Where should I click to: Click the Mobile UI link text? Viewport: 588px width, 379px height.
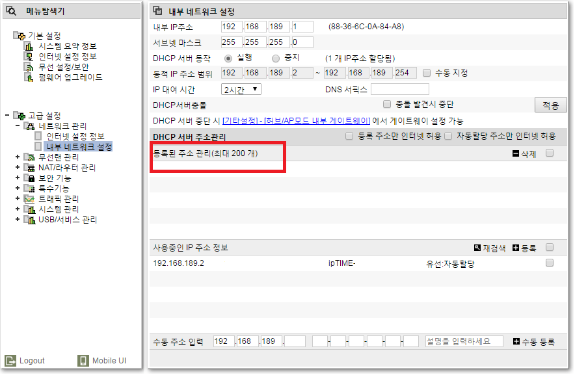109,361
